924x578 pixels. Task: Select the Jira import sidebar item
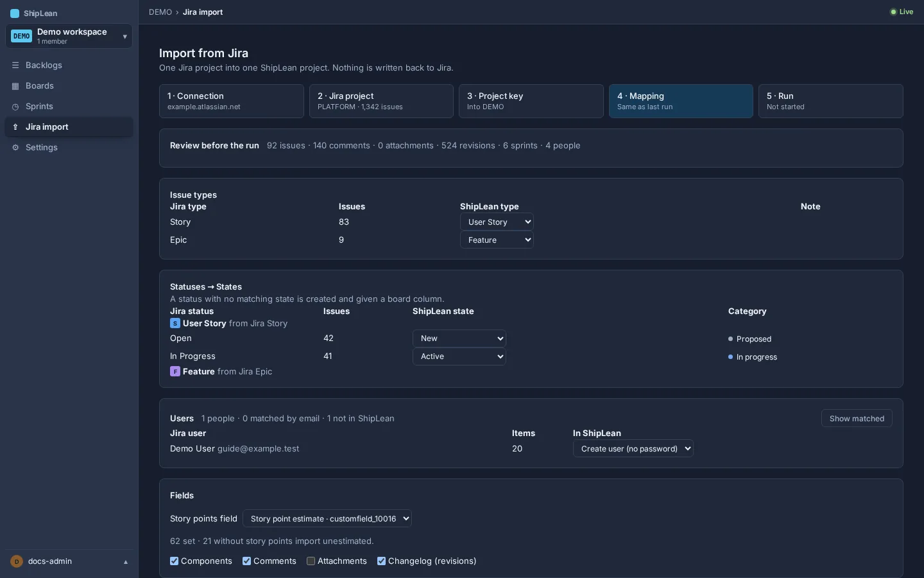coord(69,127)
